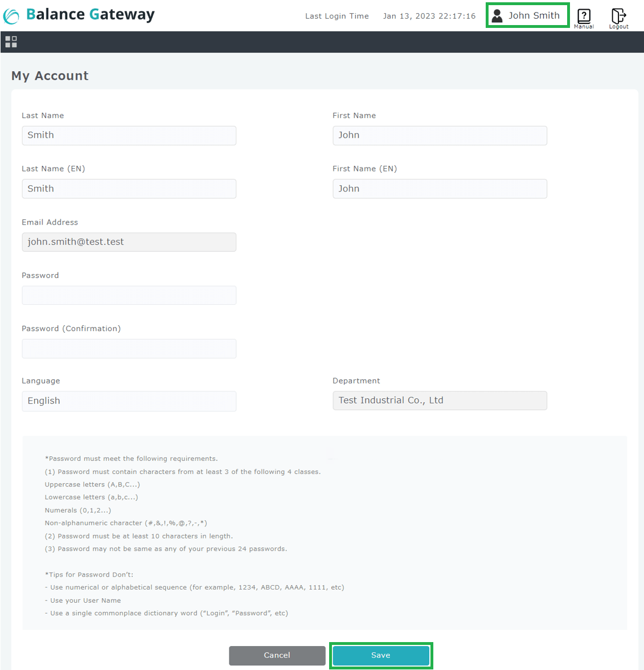Edit the Last Name (EN) field
644x670 pixels.
click(x=129, y=189)
